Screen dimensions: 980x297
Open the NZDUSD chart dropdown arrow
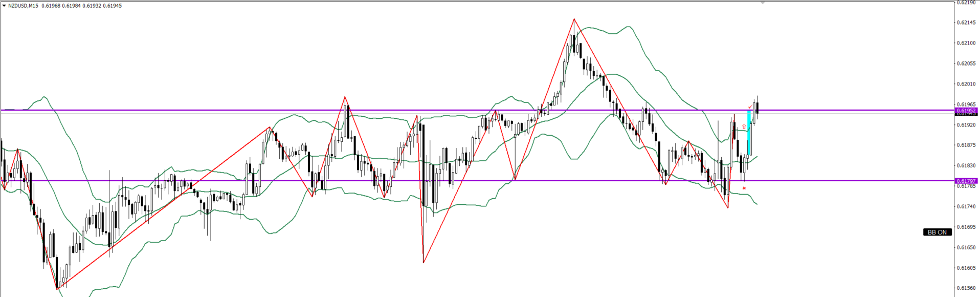coord(4,6)
